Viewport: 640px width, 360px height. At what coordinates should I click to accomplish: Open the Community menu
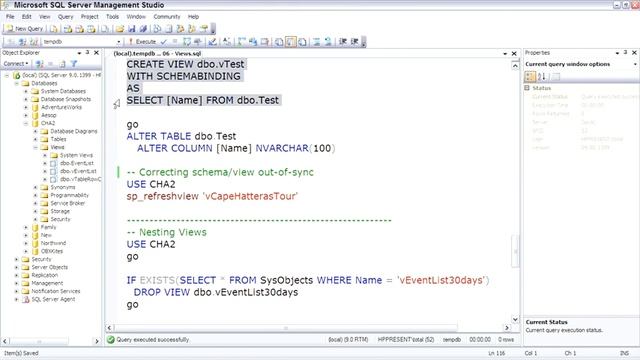point(167,17)
